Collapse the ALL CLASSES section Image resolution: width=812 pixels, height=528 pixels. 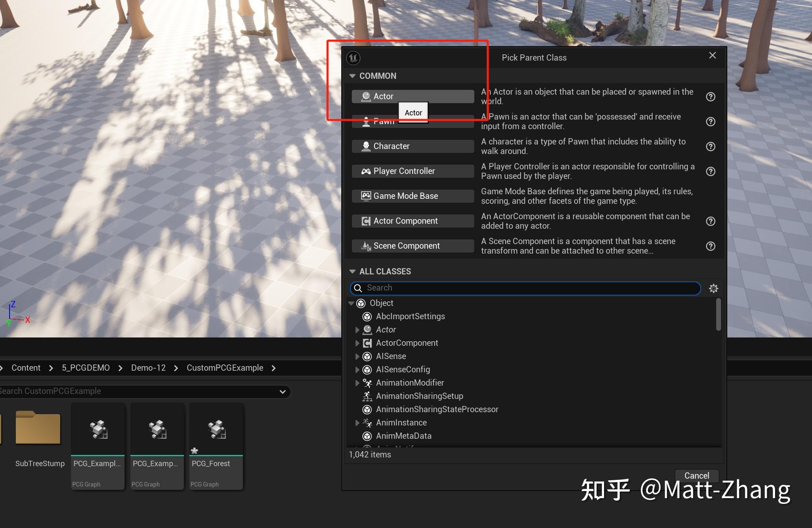point(352,271)
